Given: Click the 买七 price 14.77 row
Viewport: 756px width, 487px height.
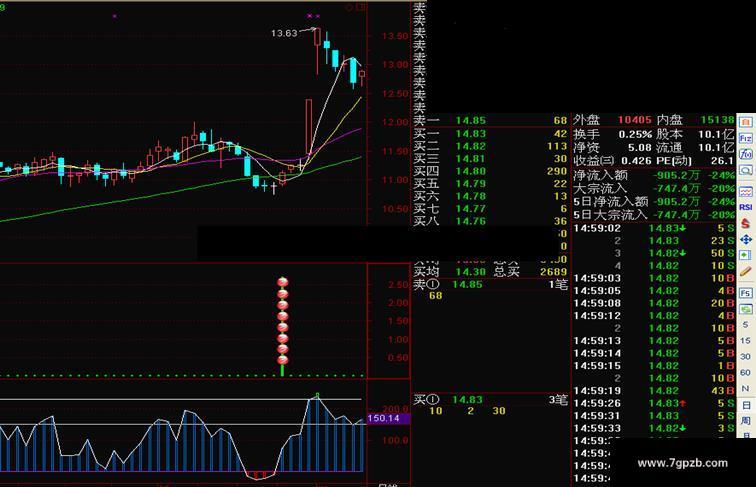Looking at the screenshot, I should click(490, 209).
